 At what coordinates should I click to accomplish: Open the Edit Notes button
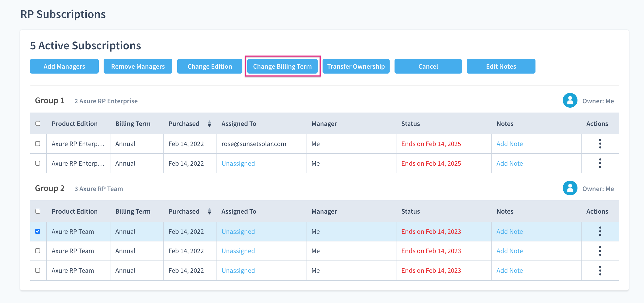click(x=501, y=66)
